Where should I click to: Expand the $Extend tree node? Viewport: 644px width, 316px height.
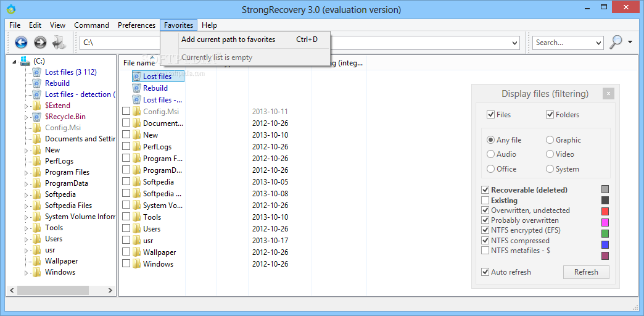[27, 106]
